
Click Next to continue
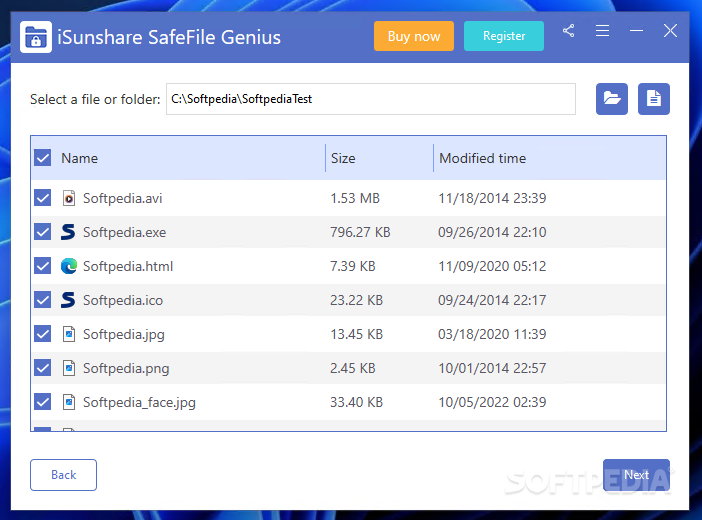click(x=636, y=475)
